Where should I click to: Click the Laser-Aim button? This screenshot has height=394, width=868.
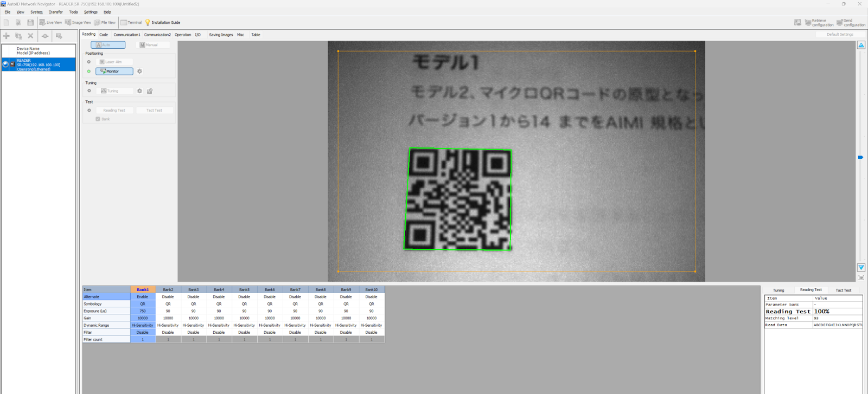(x=114, y=62)
